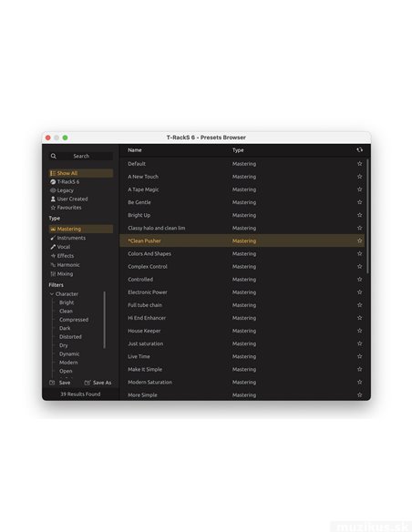This screenshot has height=532, width=412.
Task: Favourite the Default preset star
Action: [359, 164]
